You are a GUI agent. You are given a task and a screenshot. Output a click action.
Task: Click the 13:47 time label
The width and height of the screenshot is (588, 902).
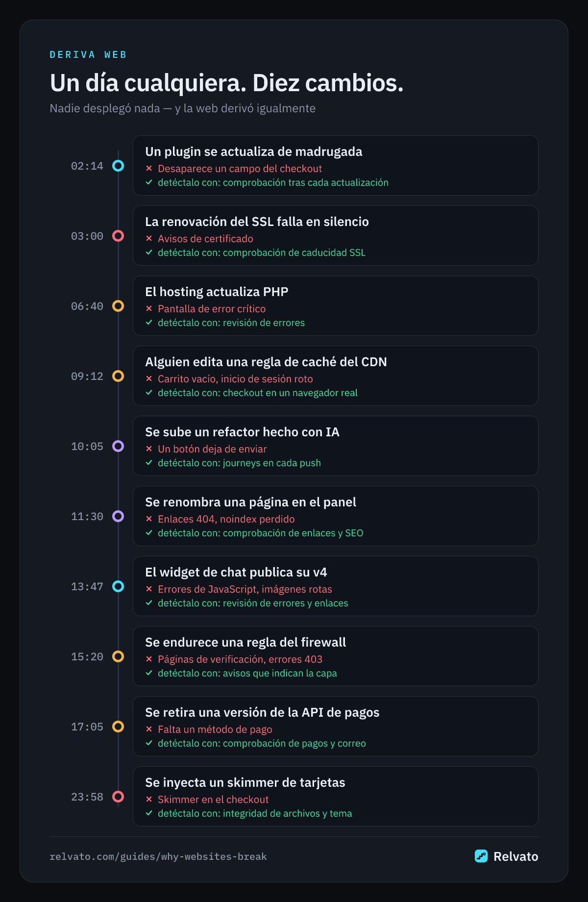87,586
